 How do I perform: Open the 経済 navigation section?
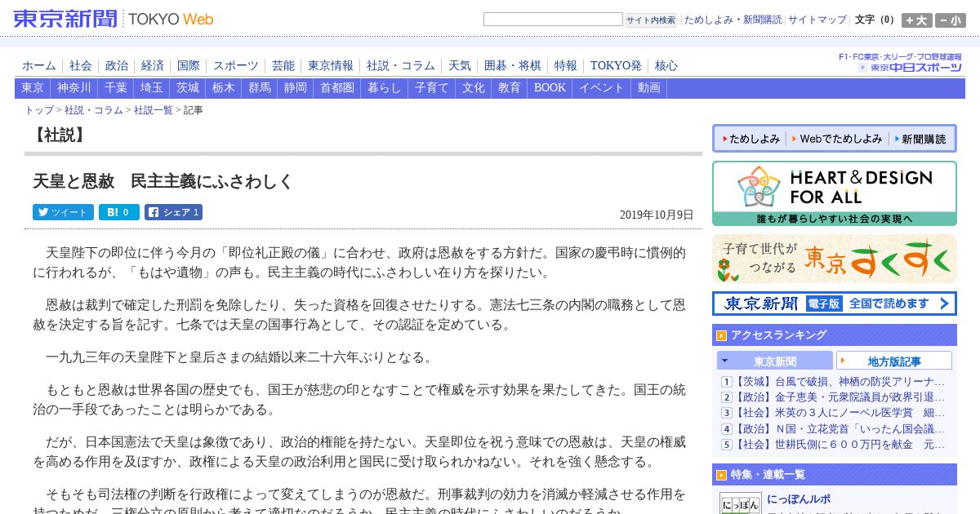[x=153, y=65]
